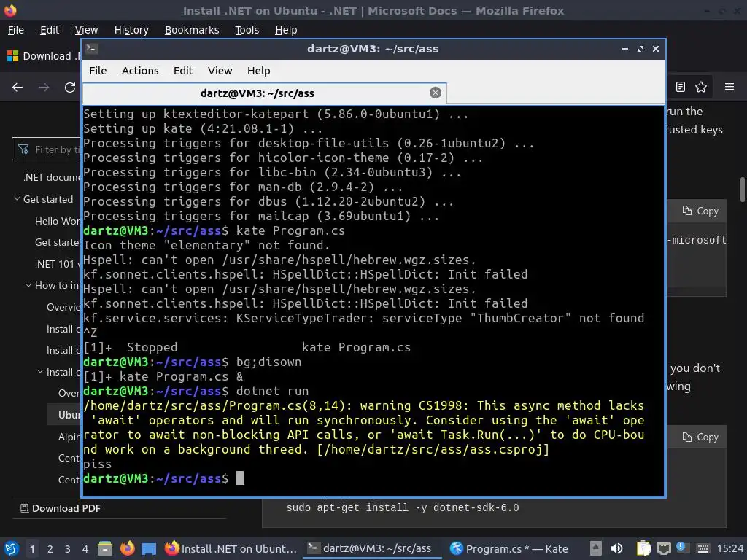Screen dimensions: 747x560
Task: Copy the upper code block in docs
Action: (x=700, y=211)
